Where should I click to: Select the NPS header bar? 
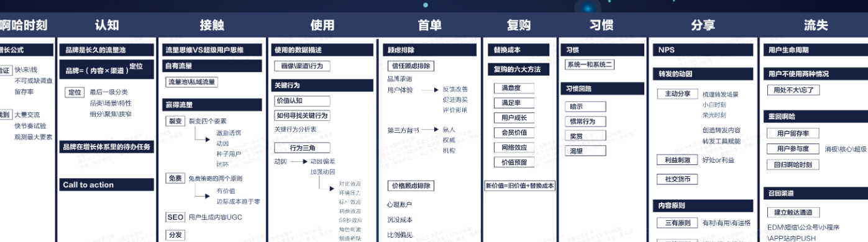click(703, 50)
